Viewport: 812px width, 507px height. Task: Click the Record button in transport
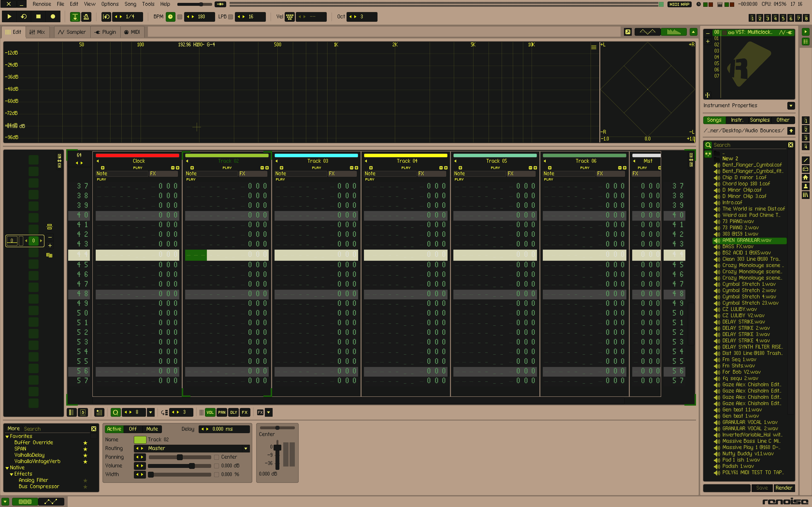click(53, 16)
